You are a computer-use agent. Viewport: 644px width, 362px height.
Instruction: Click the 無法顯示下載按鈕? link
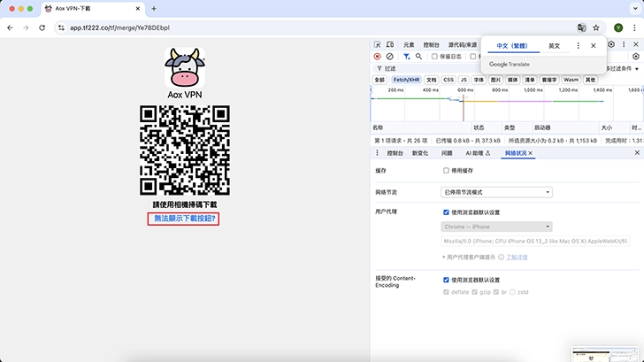[x=186, y=218]
